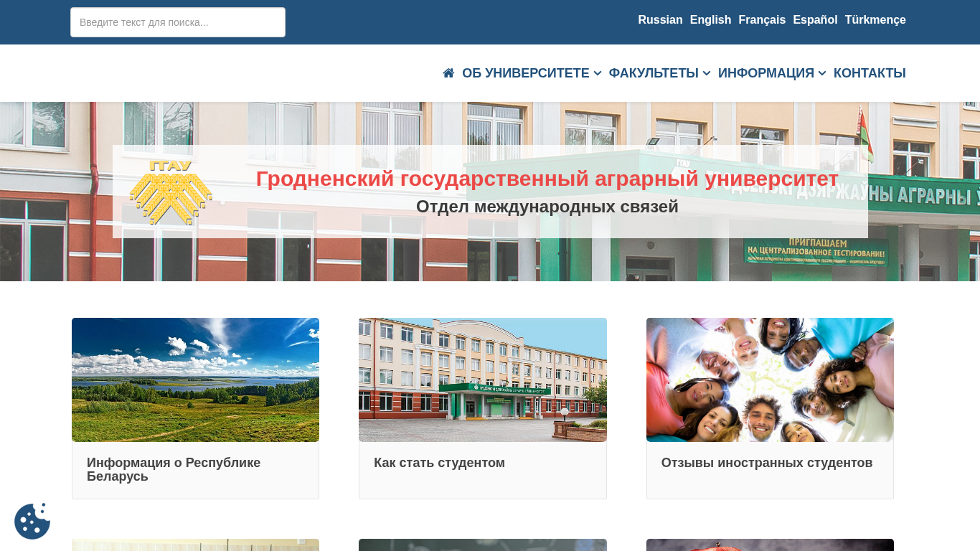The image size is (980, 551).
Task: Click the home icon in the navigation bar
Action: 448,73
